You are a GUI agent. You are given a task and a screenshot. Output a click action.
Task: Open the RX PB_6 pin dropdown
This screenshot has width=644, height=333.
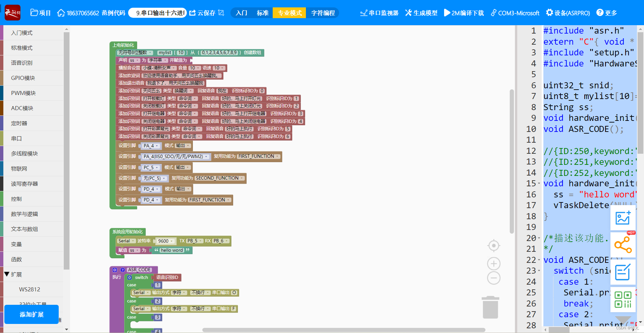[x=221, y=241]
